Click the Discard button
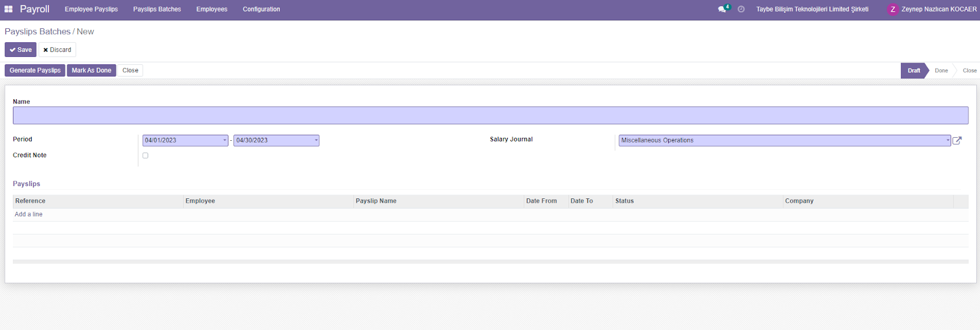980x330 pixels. (58, 50)
